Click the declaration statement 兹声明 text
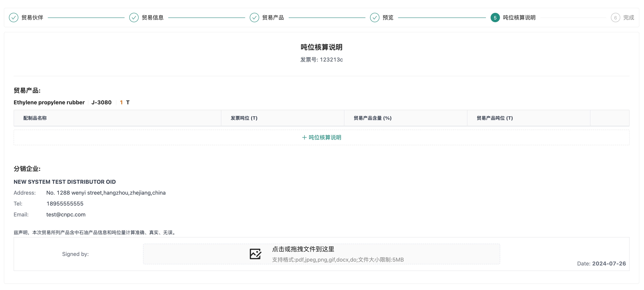644x290 pixels. (x=95, y=233)
